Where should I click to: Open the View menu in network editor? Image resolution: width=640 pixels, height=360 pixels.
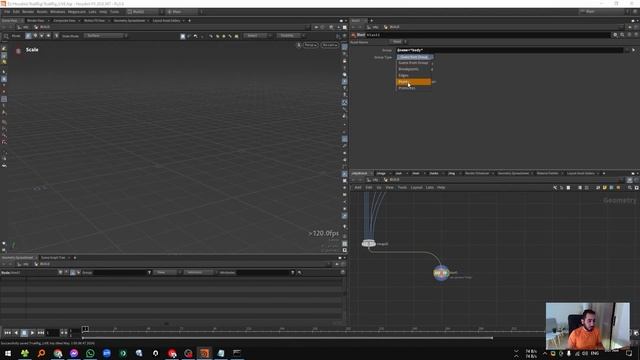[389, 187]
